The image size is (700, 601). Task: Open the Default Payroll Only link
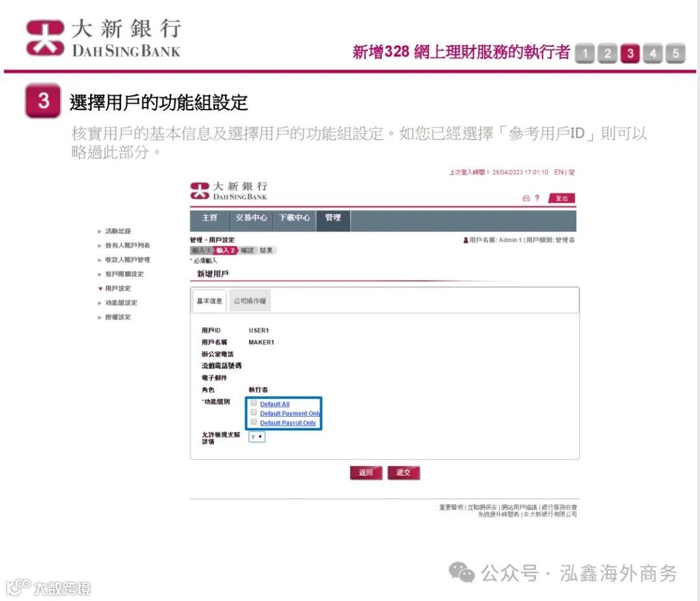tap(288, 423)
